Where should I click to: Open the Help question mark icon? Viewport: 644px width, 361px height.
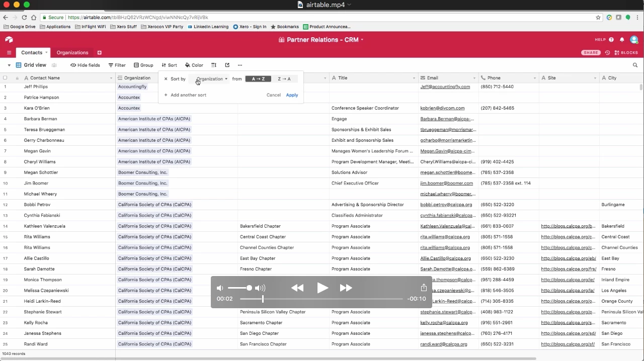point(611,40)
